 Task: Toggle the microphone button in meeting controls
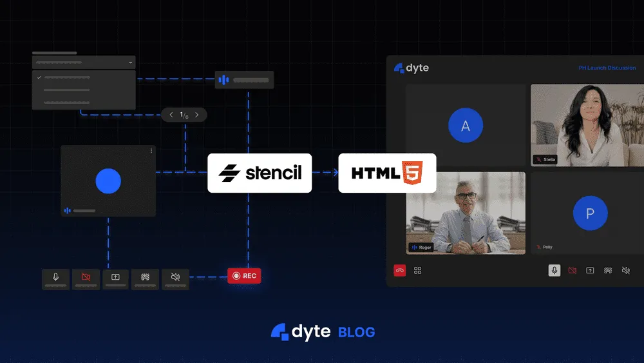pyautogui.click(x=554, y=270)
